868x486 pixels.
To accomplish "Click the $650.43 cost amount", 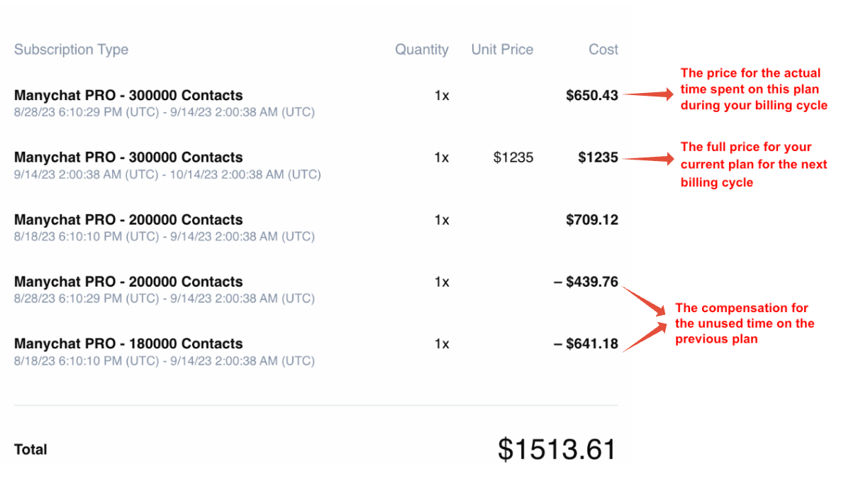I will (x=591, y=95).
